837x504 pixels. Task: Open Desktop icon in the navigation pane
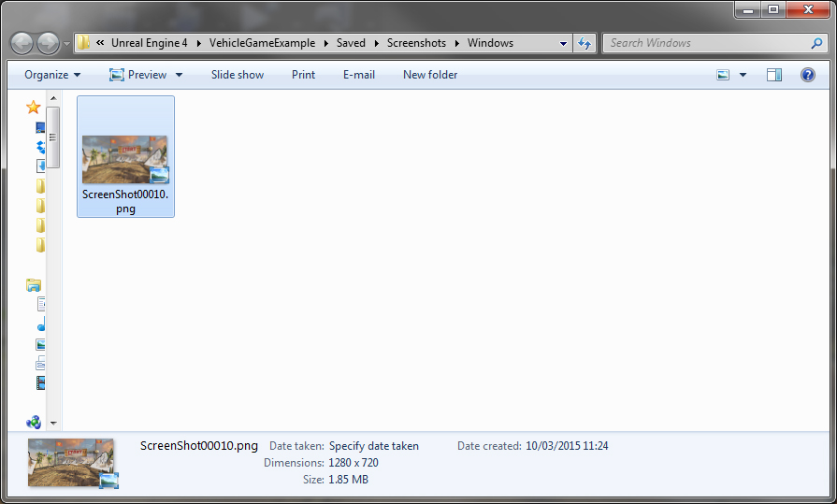(x=40, y=127)
